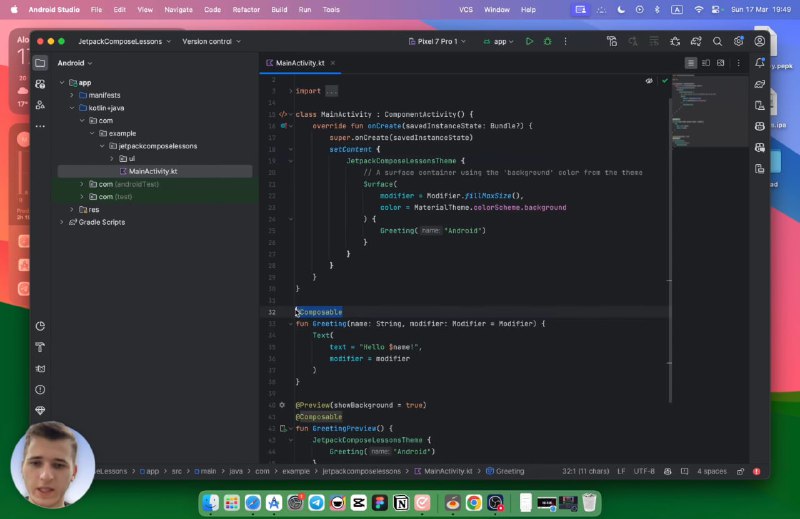Click the UTF-8 encoding in status bar
Viewport: 800px width, 519px height.
[644, 471]
